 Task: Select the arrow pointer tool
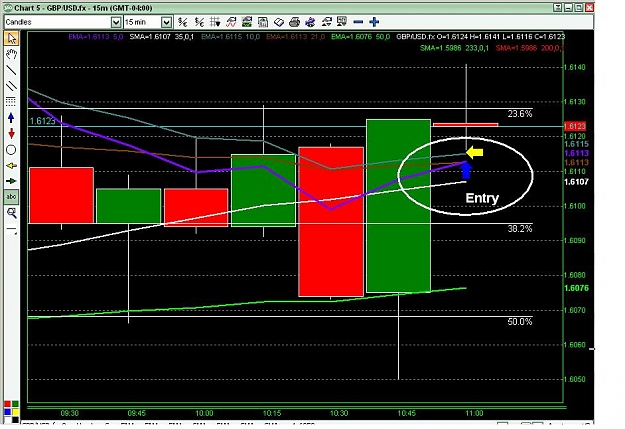[11, 39]
